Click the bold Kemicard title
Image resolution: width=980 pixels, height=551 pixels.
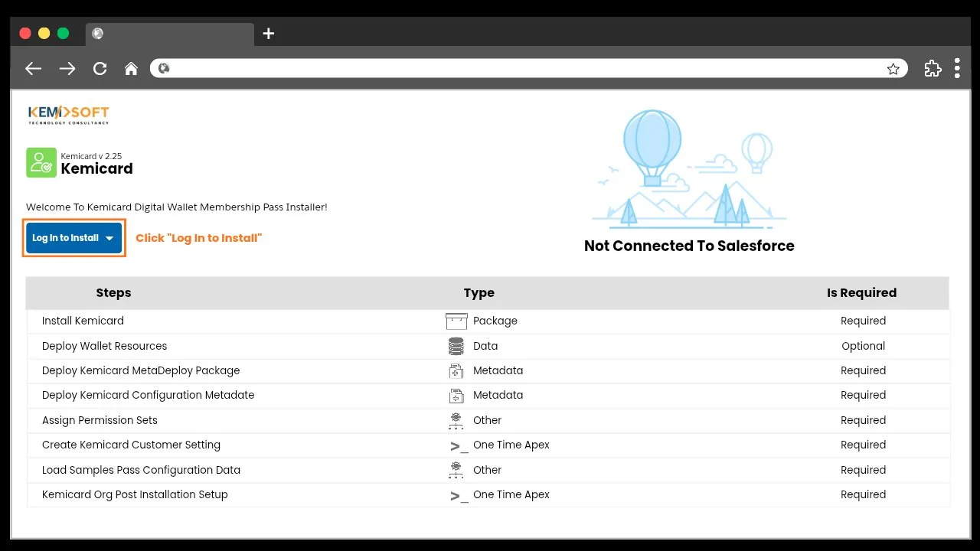pos(96,169)
